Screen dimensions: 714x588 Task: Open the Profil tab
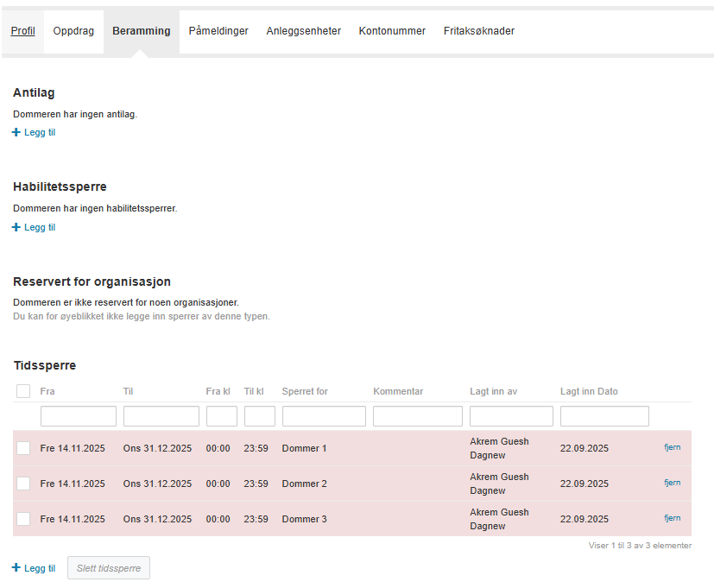tap(23, 31)
